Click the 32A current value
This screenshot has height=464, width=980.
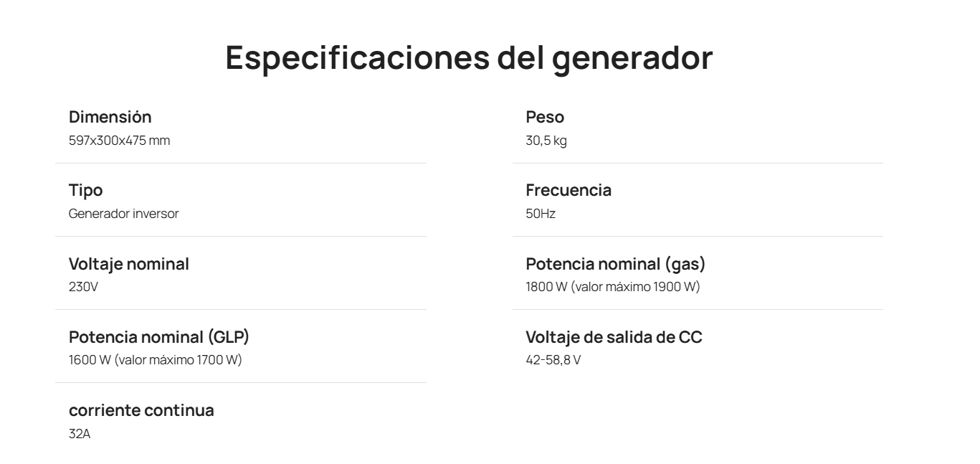[80, 433]
